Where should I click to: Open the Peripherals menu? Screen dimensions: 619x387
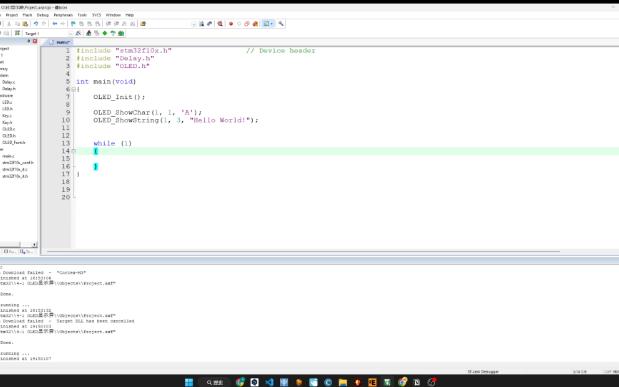63,15
